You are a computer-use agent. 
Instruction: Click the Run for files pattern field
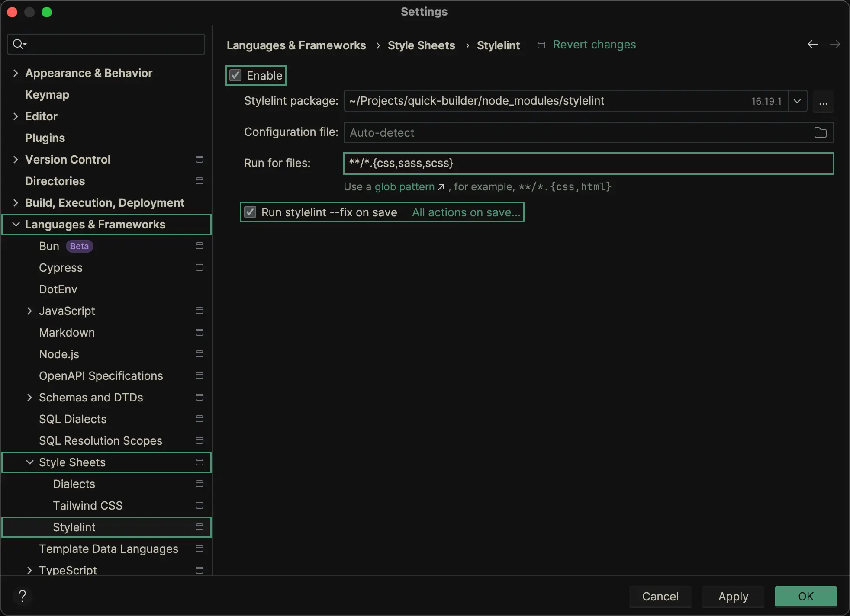589,164
